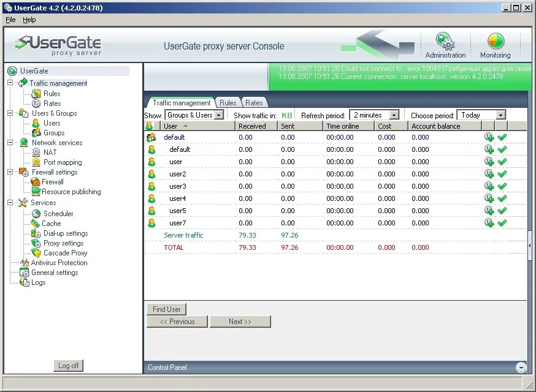
Task: Collapse the Firewall settings tree node
Action: point(10,171)
